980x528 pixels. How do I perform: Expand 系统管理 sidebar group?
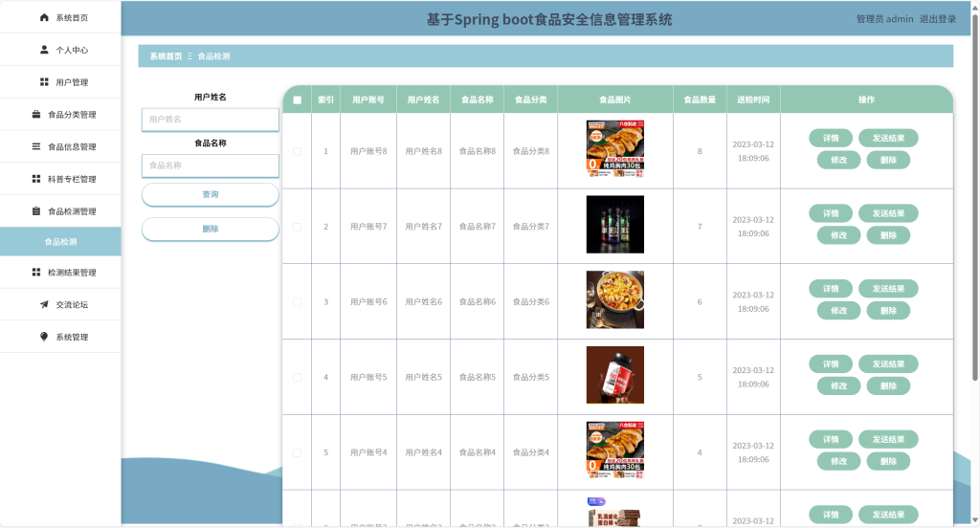point(60,336)
